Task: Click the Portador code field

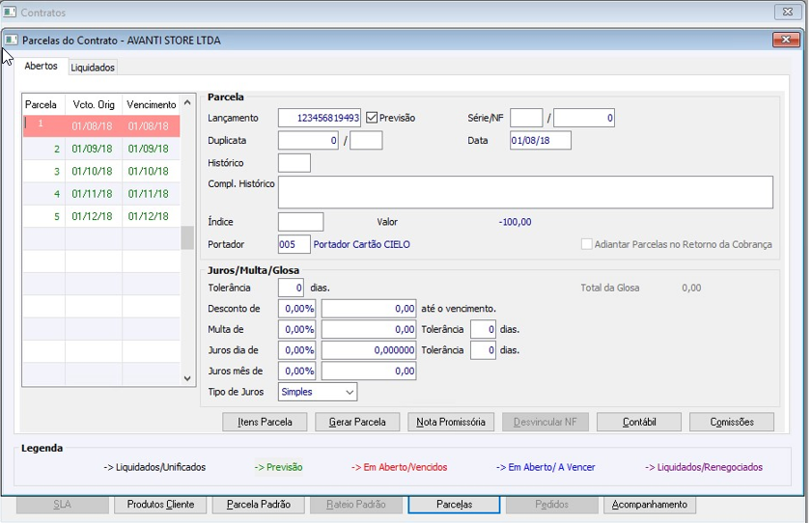Action: (x=294, y=245)
